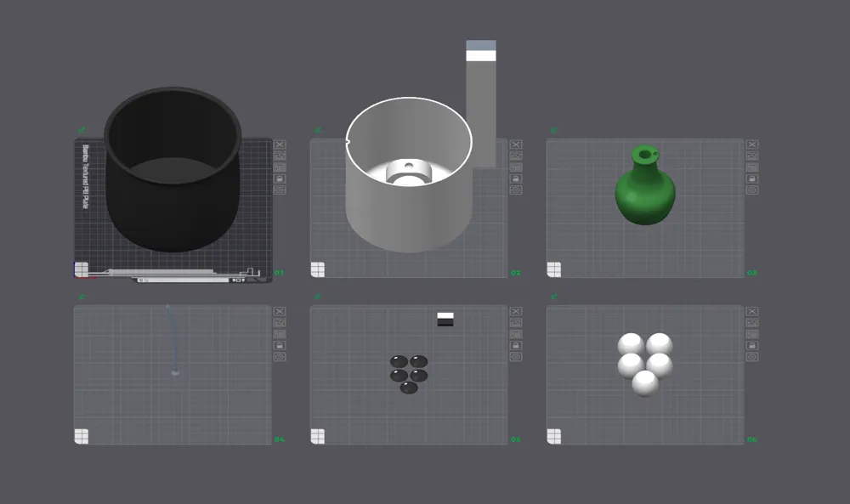This screenshot has width=850, height=504.
Task: Lock plate 01 using the lock icon
Action: 281,178
